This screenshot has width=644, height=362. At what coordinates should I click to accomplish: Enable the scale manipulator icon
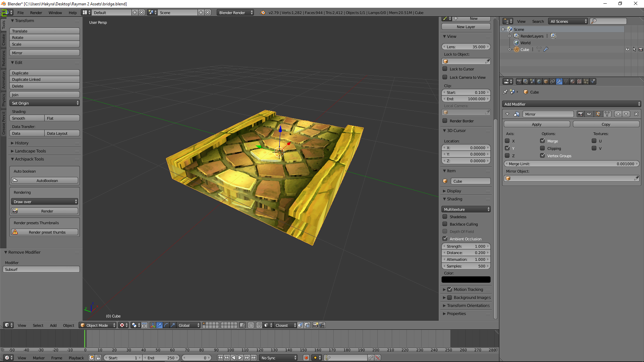coord(173,325)
